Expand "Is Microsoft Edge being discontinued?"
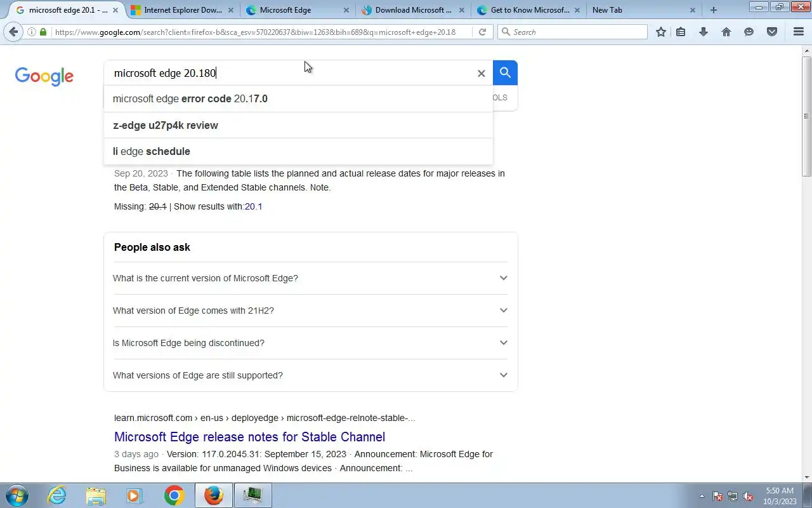Viewport: 812px width, 508px height. (311, 343)
